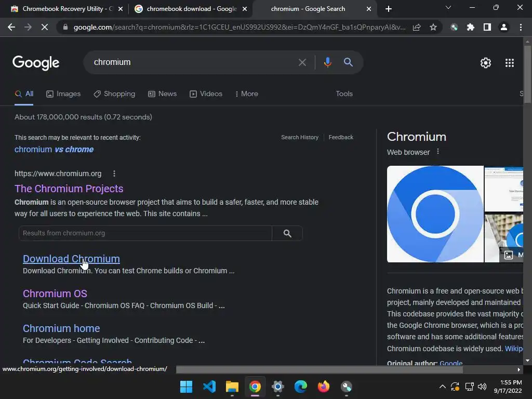This screenshot has height=399, width=532.
Task: Open options for chromium.org result
Action: pyautogui.click(x=114, y=174)
